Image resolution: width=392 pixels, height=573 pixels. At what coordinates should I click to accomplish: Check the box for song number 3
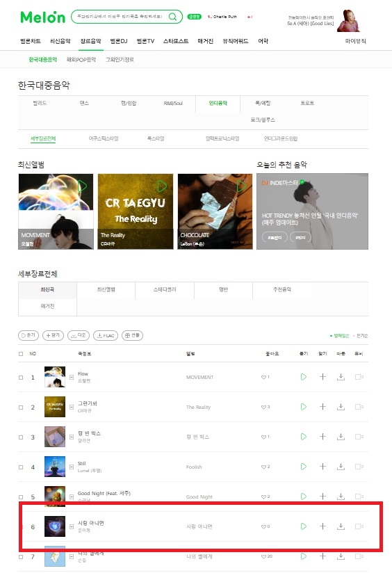coord(21,437)
